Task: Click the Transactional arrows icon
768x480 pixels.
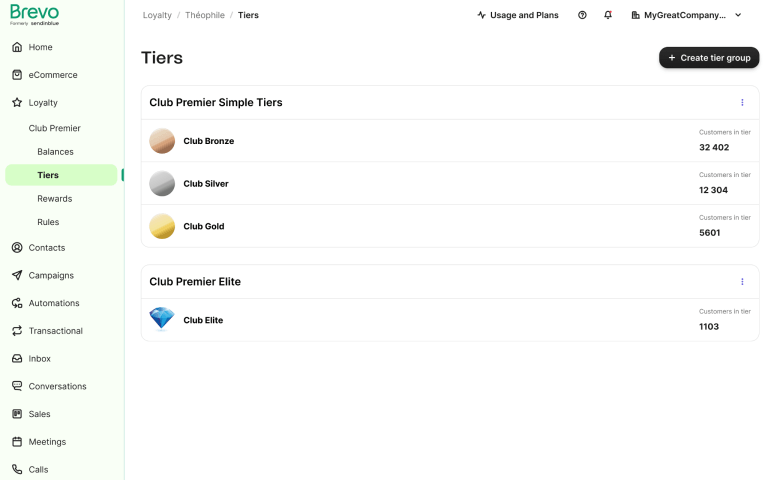Action: (17, 331)
